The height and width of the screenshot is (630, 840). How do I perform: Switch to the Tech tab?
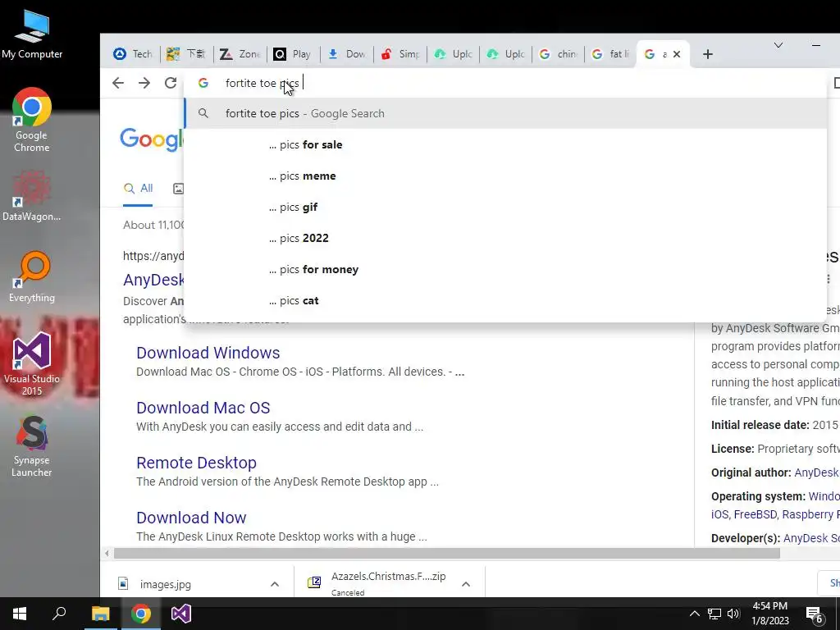(133, 54)
